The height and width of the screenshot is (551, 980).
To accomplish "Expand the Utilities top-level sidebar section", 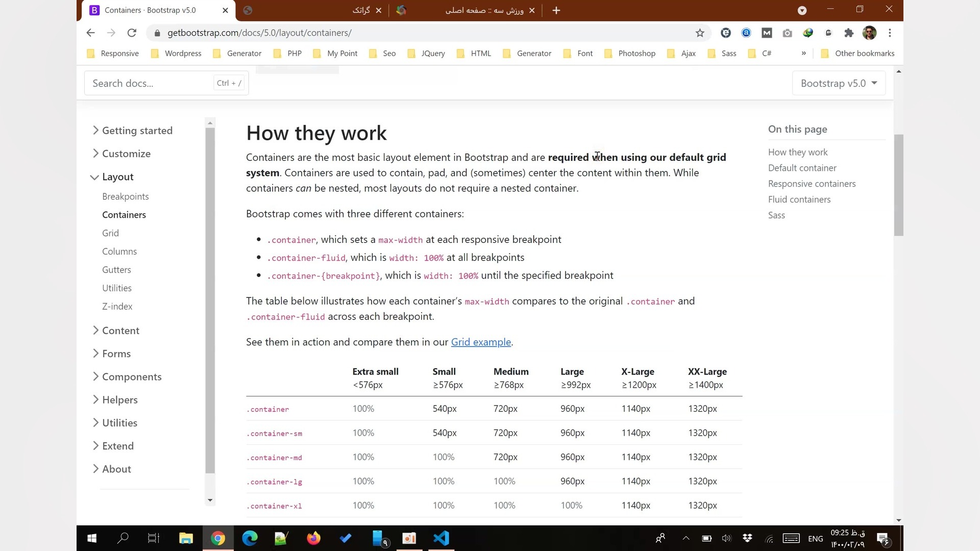I will point(115,423).
